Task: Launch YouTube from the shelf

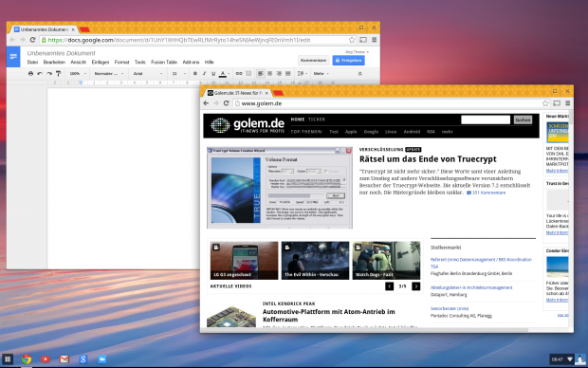Action: [46, 359]
